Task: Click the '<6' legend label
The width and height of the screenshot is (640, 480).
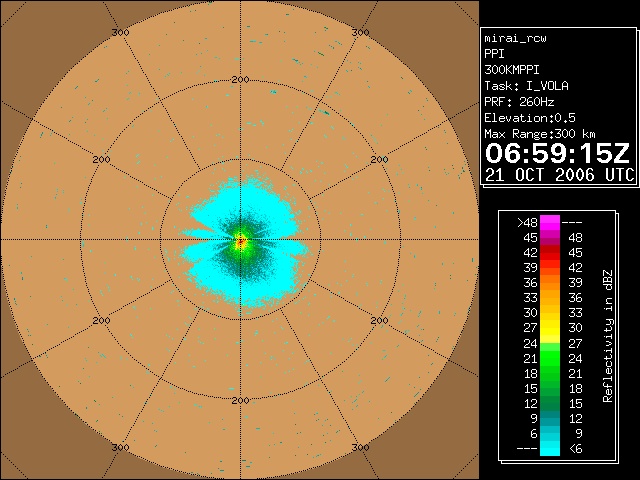Action: pyautogui.click(x=576, y=449)
